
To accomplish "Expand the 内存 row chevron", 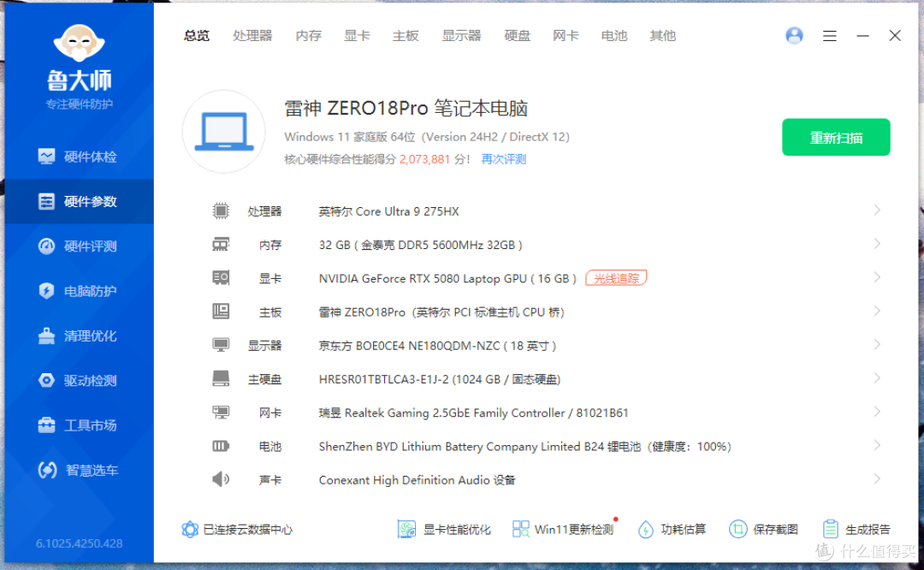I will [877, 244].
